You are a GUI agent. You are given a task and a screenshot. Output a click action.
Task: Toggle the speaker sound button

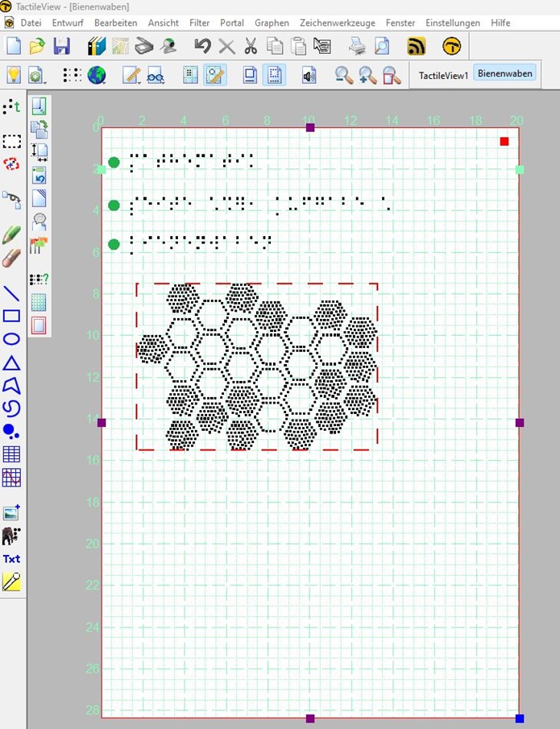[x=309, y=75]
